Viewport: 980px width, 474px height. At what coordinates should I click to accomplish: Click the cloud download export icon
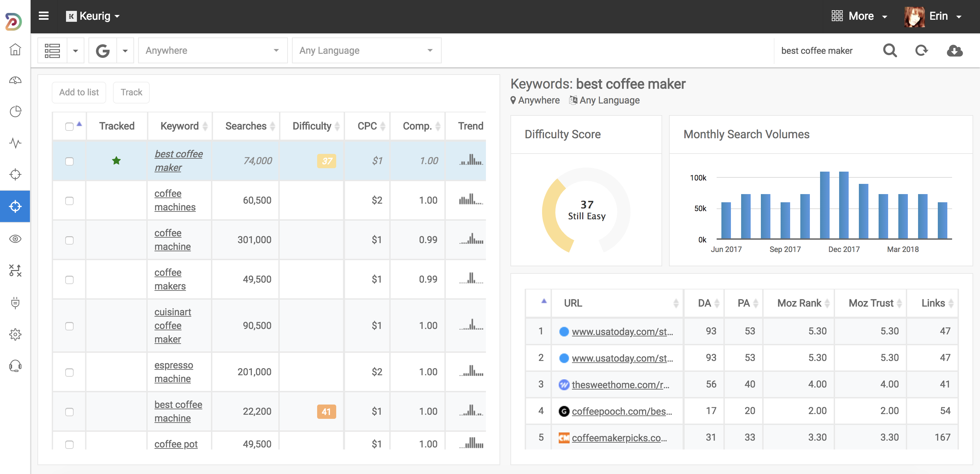954,50
